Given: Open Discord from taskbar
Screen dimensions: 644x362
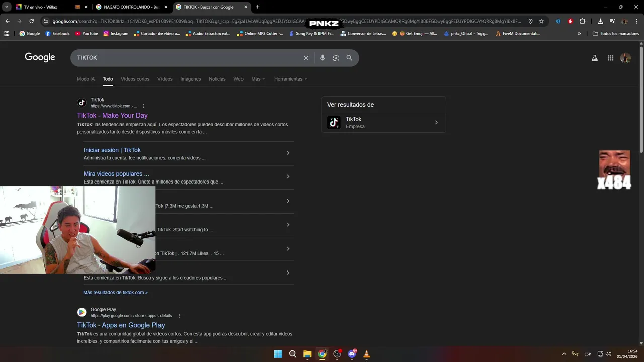Looking at the screenshot, I should pos(352,354).
